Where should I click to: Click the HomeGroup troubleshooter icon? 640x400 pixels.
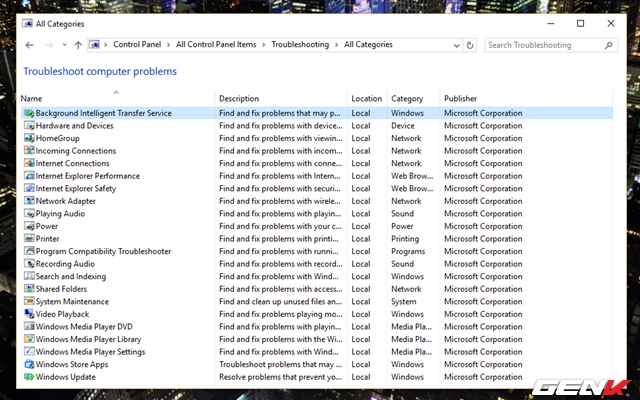(29, 138)
